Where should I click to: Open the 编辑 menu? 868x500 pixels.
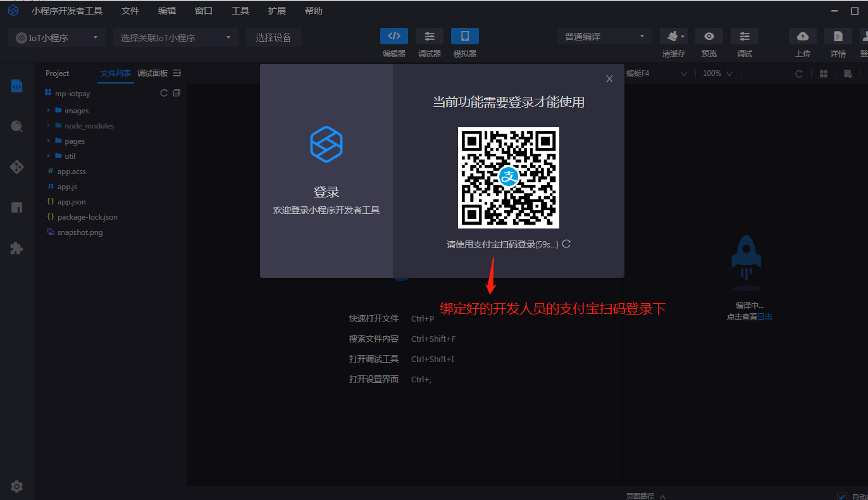tap(167, 11)
